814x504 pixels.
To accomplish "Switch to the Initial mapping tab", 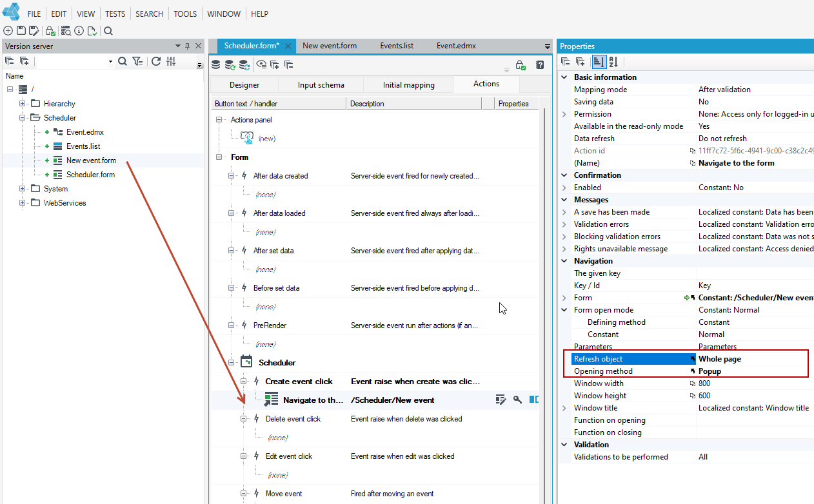I will [x=409, y=85].
